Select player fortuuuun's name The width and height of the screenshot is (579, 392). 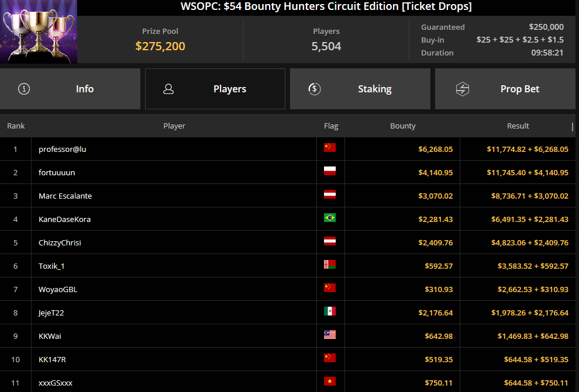coord(57,172)
